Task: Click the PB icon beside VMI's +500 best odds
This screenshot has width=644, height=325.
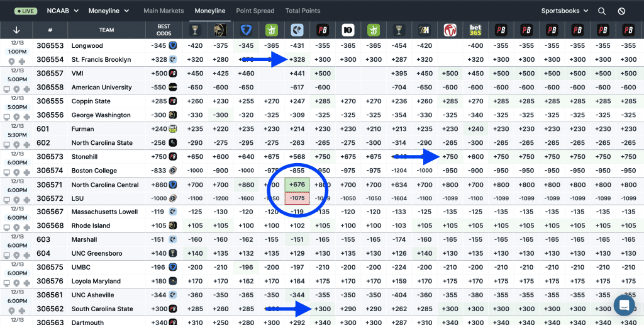Action: point(173,73)
